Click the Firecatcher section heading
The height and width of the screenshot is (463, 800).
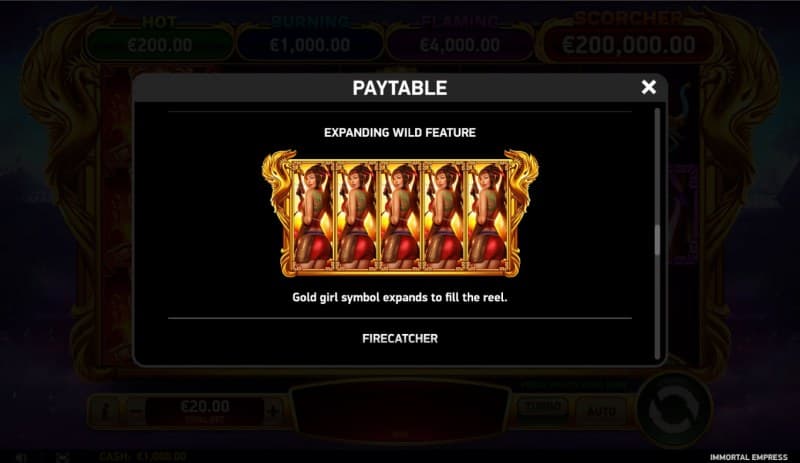pos(400,338)
